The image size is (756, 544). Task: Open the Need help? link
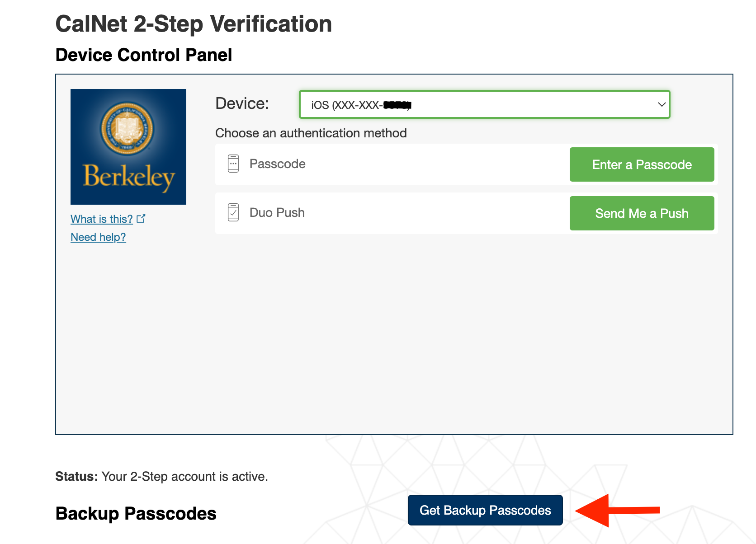(x=98, y=237)
